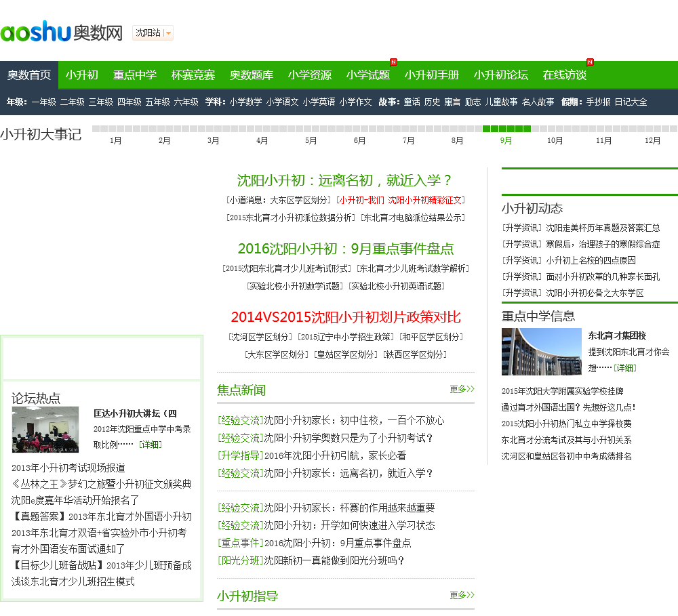Image resolution: width=678 pixels, height=616 pixels.
Task: Click 详细 link under 匡达小升初大讲坛
Action: click(150, 445)
